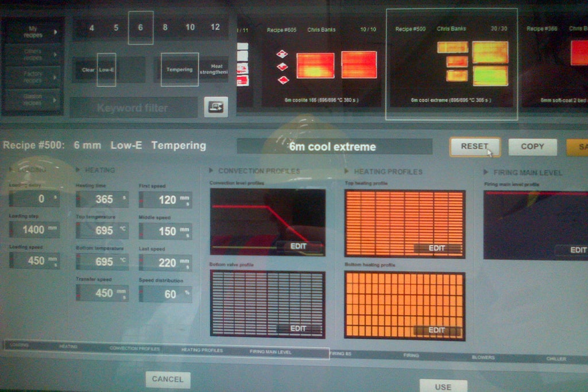Click the recipe name field '6m cool extreme'
Image resolution: width=588 pixels, height=392 pixels.
click(x=334, y=146)
